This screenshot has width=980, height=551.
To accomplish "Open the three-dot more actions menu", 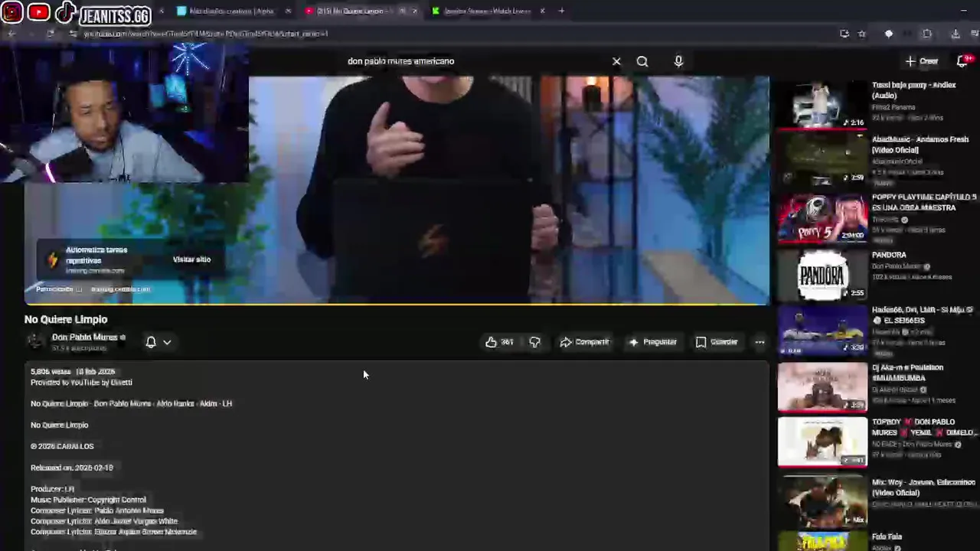I will pyautogui.click(x=759, y=342).
